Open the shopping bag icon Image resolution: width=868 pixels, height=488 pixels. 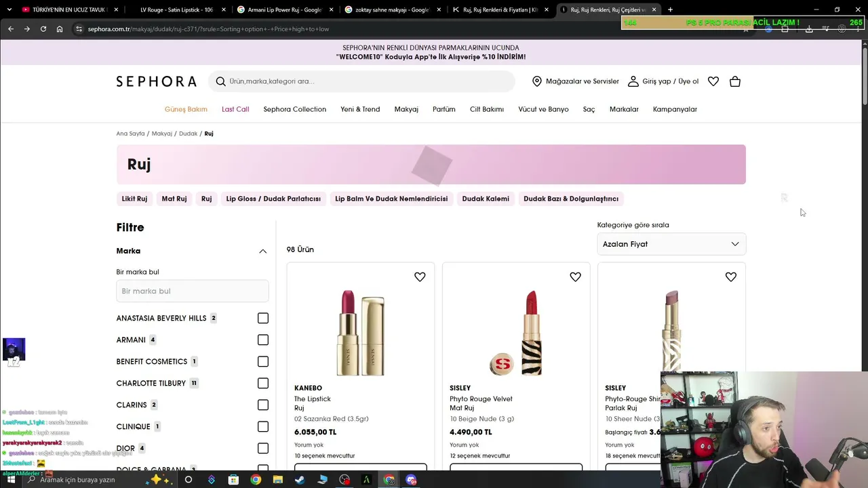735,81
